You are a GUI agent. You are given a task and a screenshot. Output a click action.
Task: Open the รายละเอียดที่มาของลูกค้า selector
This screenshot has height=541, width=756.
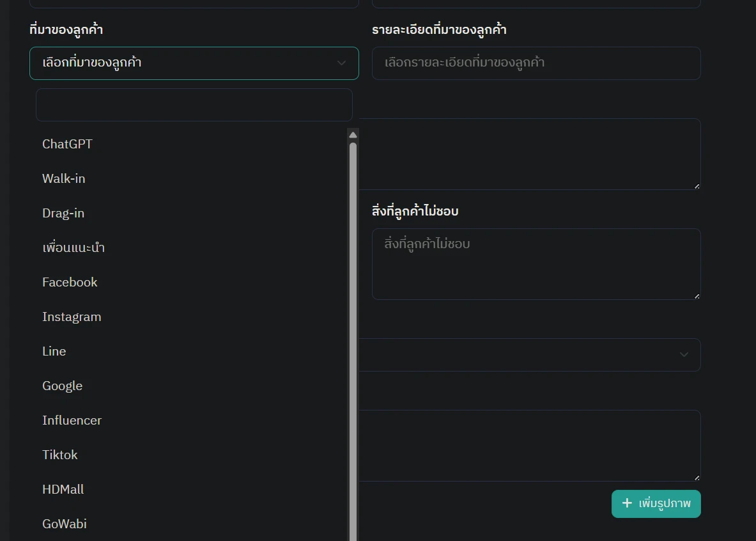click(x=536, y=63)
